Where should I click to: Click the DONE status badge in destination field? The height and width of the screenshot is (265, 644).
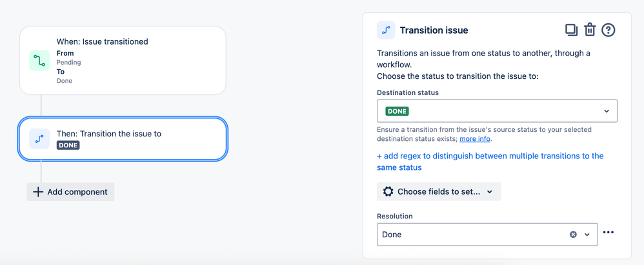(397, 111)
